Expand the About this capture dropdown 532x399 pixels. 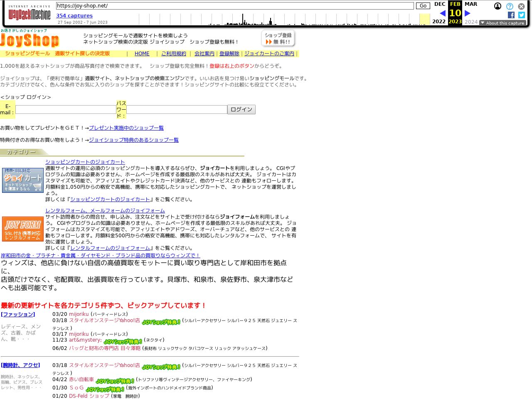502,23
